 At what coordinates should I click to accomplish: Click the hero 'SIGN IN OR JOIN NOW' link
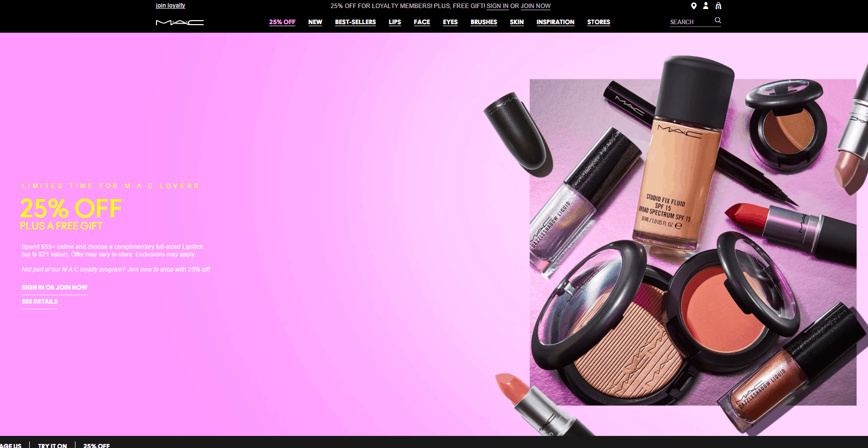pos(54,288)
